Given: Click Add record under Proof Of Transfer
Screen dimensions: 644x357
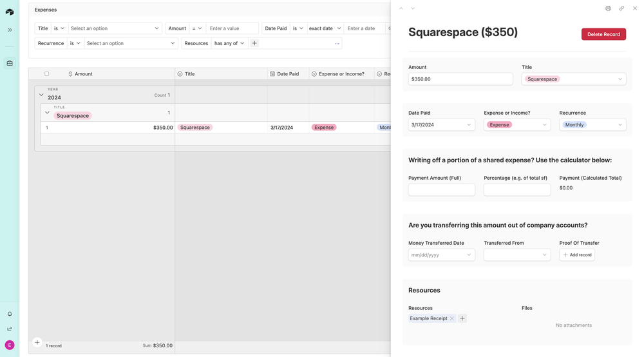Looking at the screenshot, I should pyautogui.click(x=577, y=255).
